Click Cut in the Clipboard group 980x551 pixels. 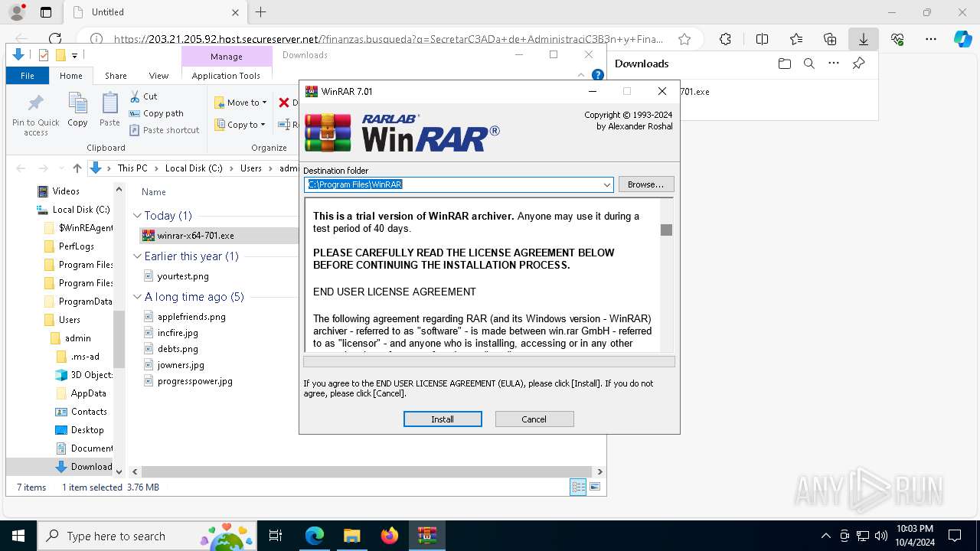[x=143, y=96]
